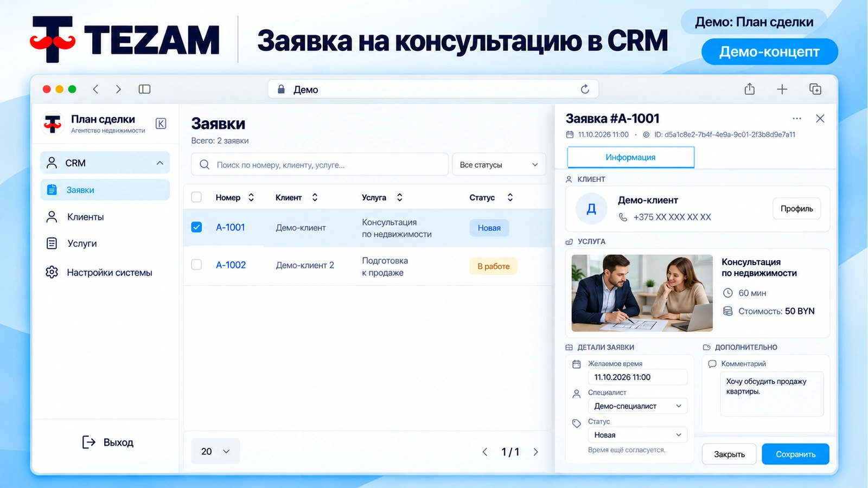Close the request A-1001 details panel
The image size is (868, 488).
pyautogui.click(x=820, y=118)
